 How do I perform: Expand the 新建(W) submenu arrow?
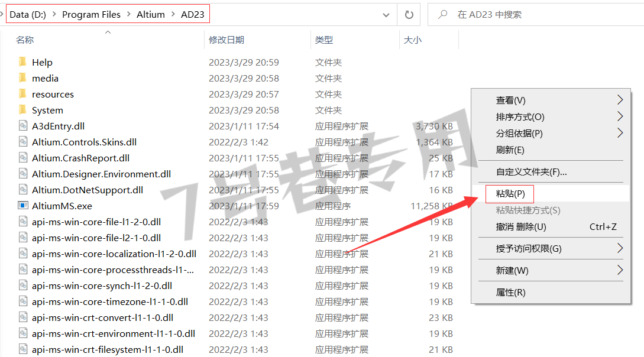(620, 270)
